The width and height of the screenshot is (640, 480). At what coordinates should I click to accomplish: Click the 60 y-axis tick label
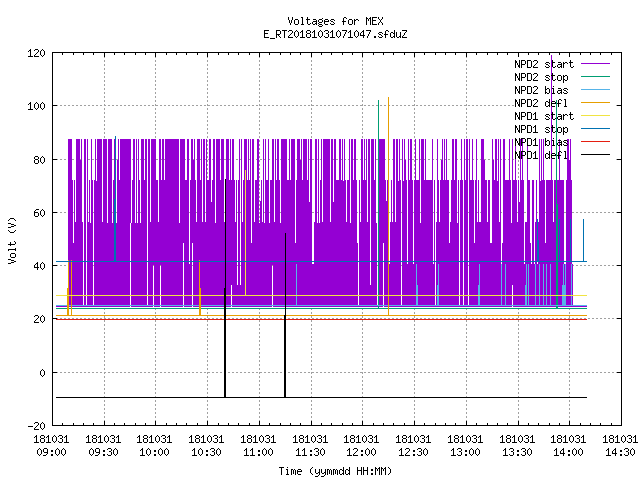click(x=39, y=213)
